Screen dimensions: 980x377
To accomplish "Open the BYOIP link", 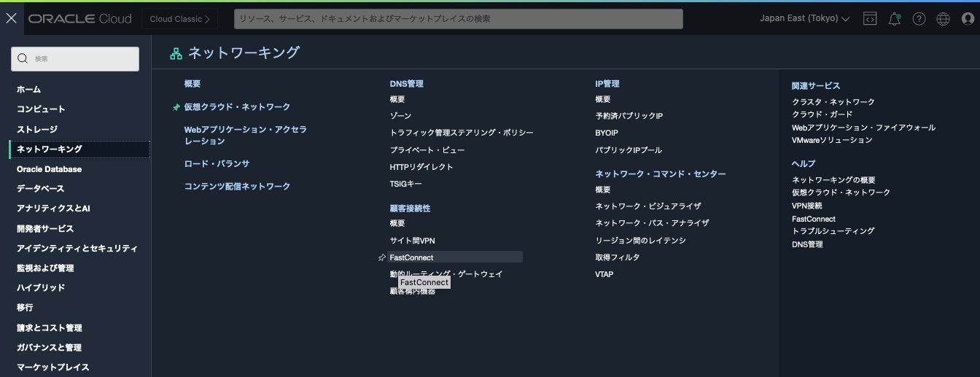I will (x=607, y=133).
